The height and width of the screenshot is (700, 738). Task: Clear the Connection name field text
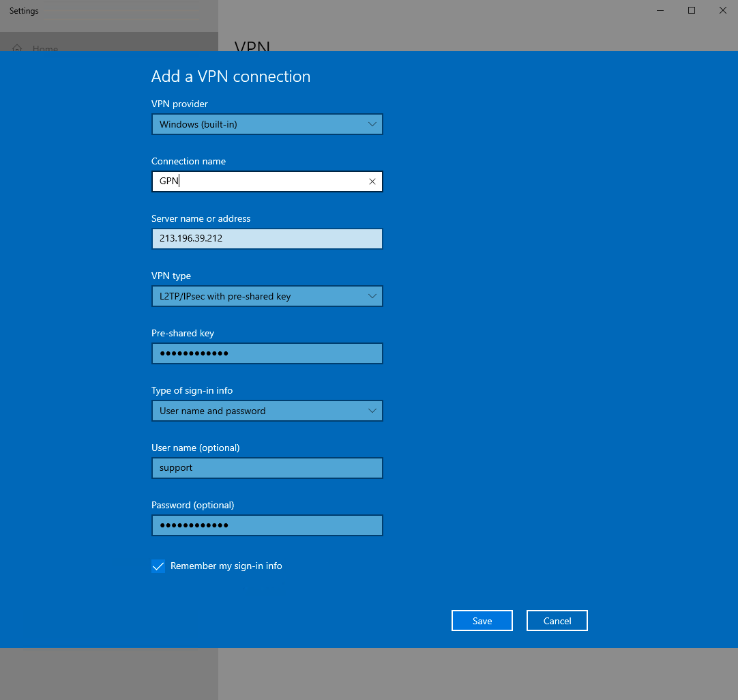[x=372, y=181]
